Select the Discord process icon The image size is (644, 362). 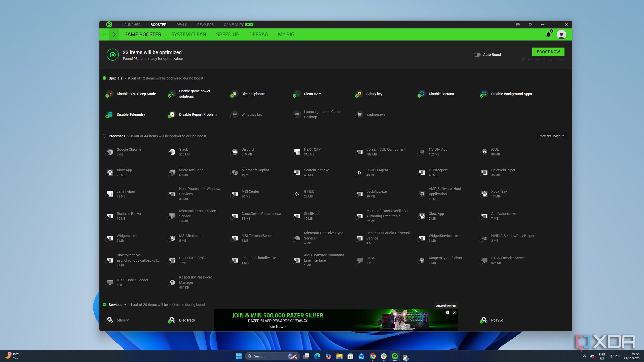coord(235,152)
